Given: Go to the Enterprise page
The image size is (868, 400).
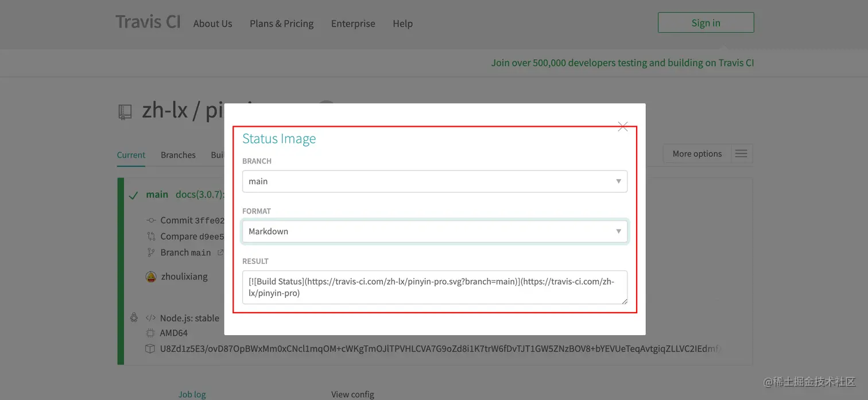Looking at the screenshot, I should [x=353, y=24].
